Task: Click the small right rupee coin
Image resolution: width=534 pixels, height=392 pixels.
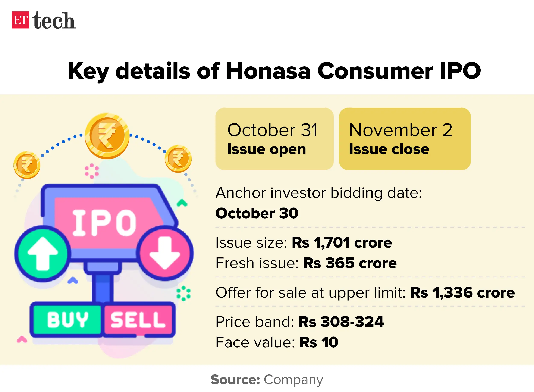Action: tap(178, 159)
